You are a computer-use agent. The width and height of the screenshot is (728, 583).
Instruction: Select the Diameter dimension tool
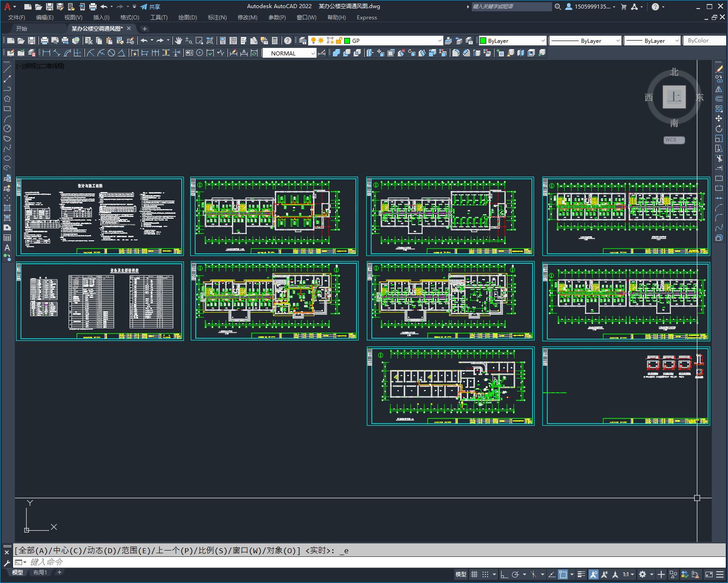(111, 53)
